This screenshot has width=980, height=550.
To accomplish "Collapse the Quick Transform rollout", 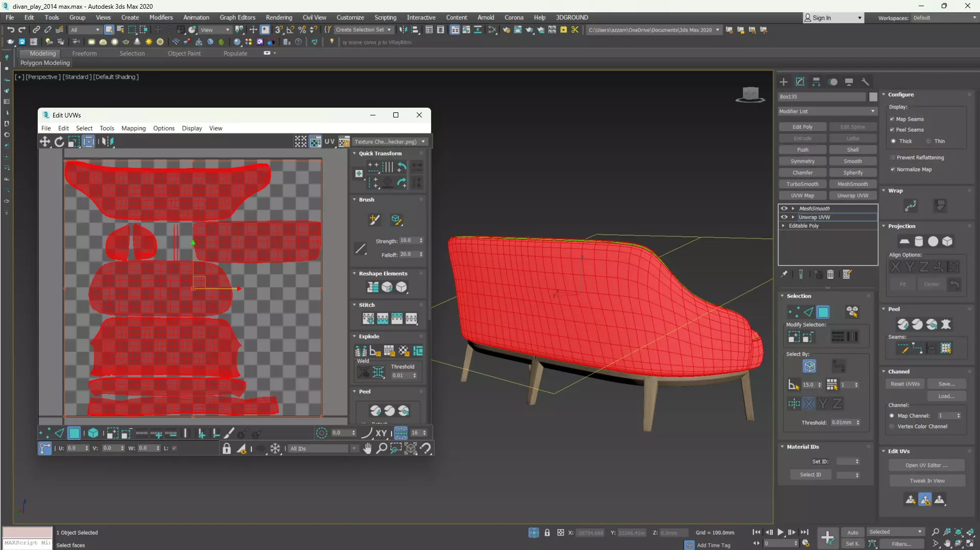I will tap(354, 153).
